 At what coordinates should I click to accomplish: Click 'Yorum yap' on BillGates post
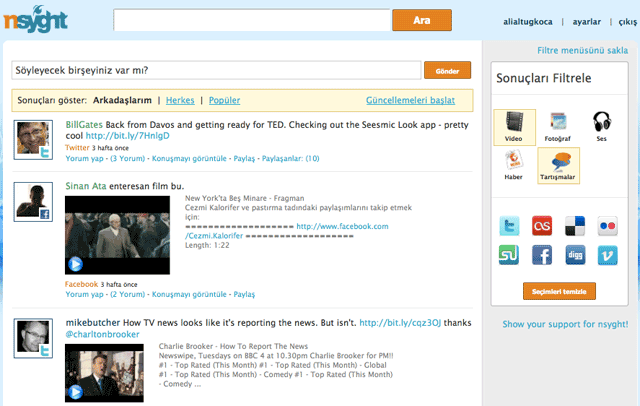point(84,159)
